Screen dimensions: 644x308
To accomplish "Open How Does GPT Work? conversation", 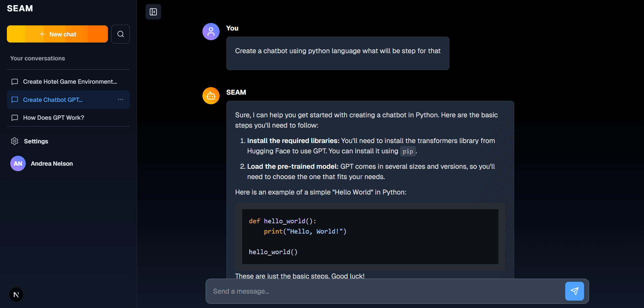I will pyautogui.click(x=68, y=118).
